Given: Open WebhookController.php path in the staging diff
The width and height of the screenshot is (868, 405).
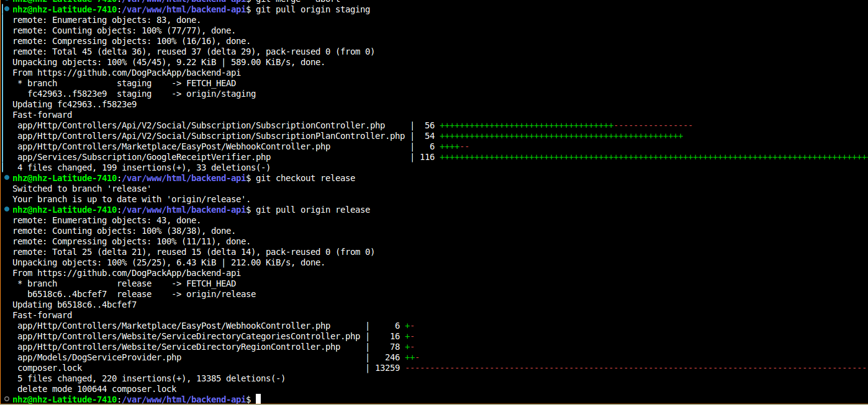Looking at the screenshot, I should point(173,146).
